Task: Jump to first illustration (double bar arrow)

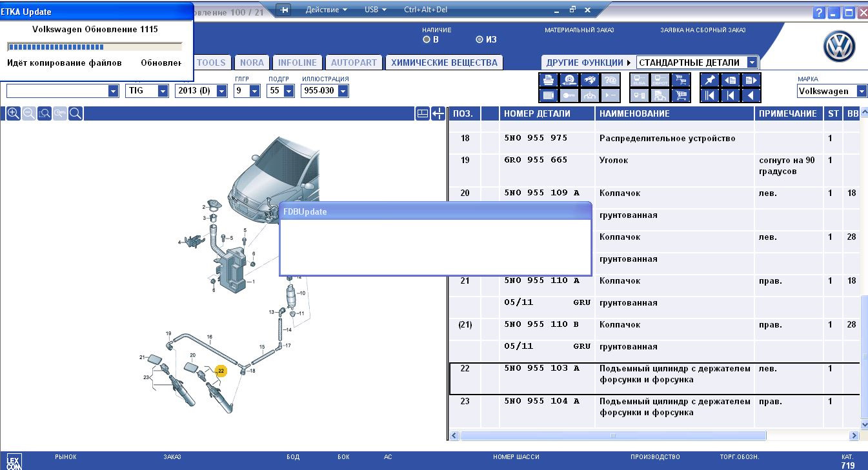Action: click(710, 95)
